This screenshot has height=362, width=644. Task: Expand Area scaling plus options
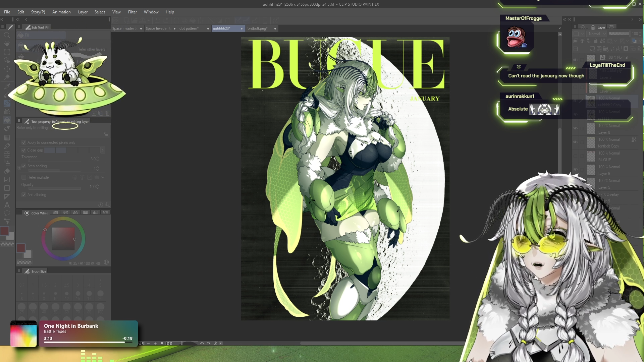click(19, 167)
